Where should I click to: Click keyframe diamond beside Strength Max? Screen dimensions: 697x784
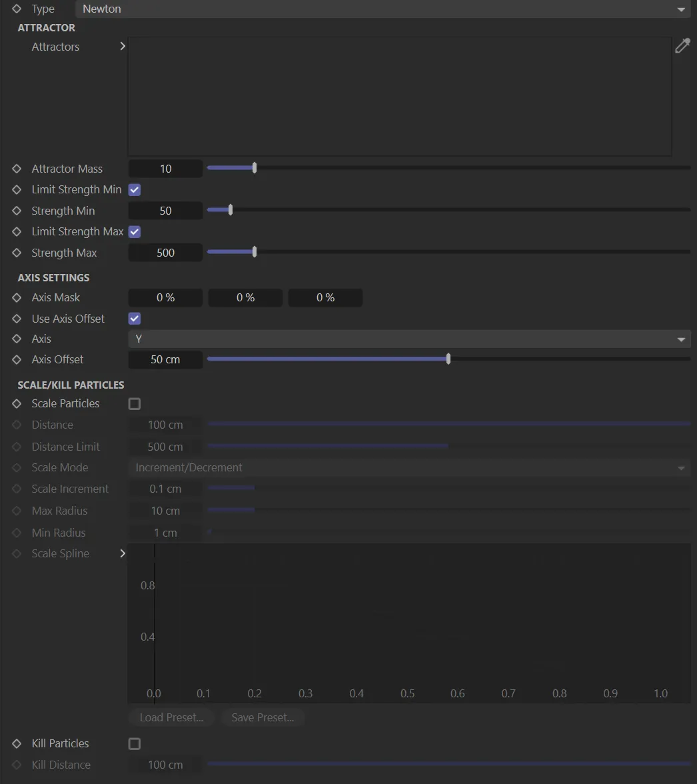17,253
